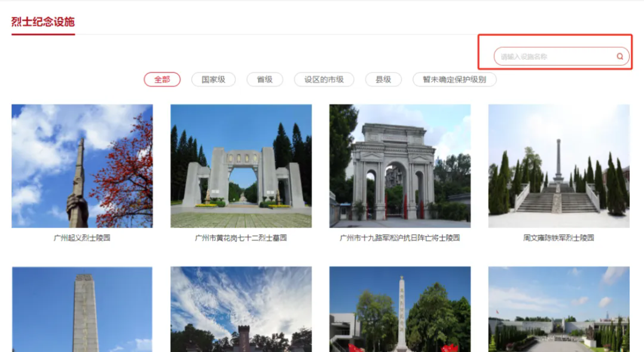Click the 广州市黄花岗七十二烈士墓园 gate thumbnail
This screenshot has height=352, width=644.
(241, 166)
